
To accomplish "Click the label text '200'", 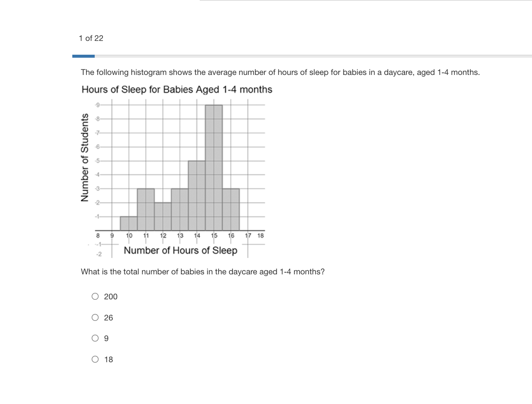I will click(x=111, y=297).
